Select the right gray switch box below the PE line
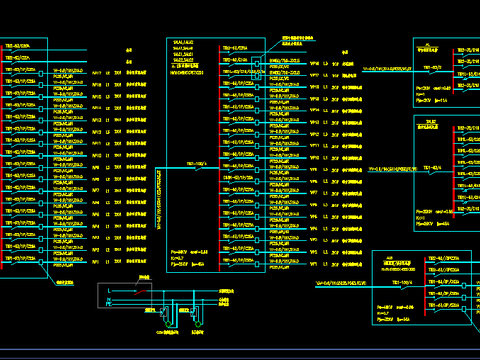Viewport: 480px width, 360px height. (193, 312)
